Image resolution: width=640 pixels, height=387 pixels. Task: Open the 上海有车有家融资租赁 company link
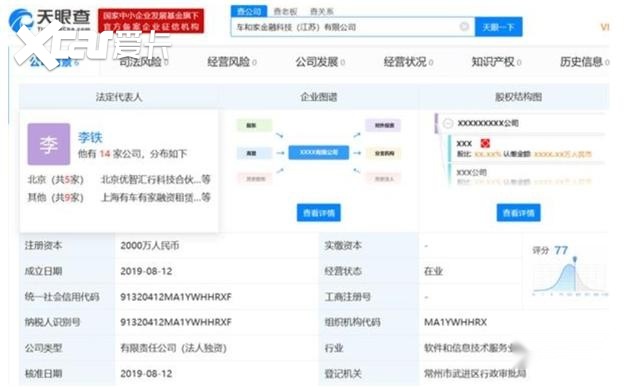156,197
